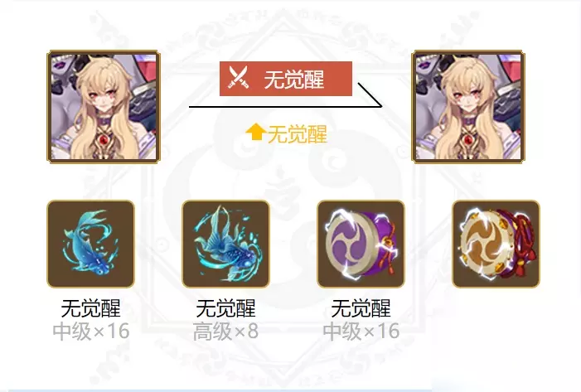Click the yellow upward arrow icon

pos(255,133)
